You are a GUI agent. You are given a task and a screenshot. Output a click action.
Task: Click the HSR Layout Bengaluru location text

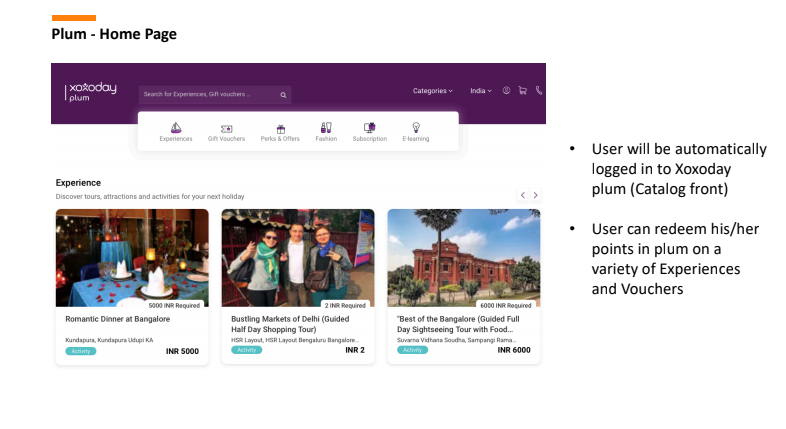(295, 340)
